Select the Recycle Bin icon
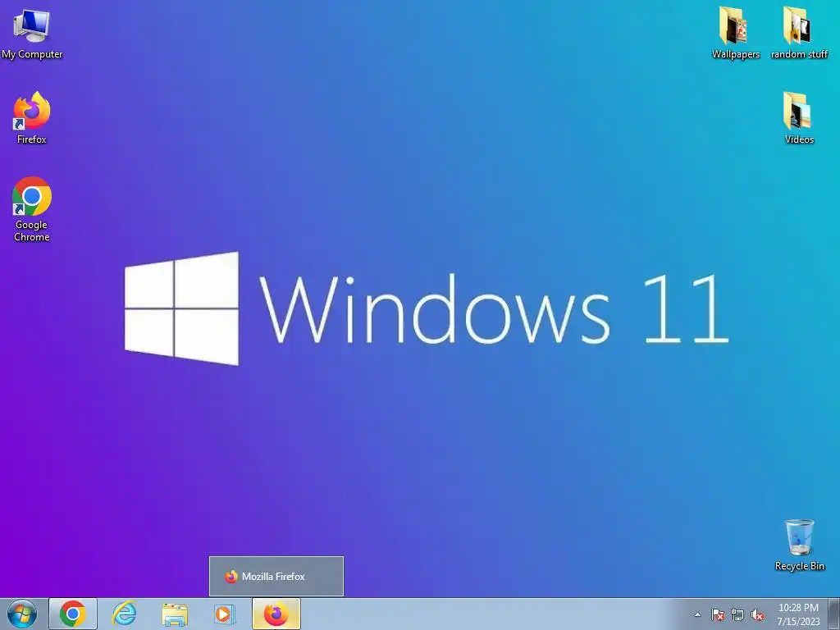Screen dimensions: 840x630 tap(799, 545)
